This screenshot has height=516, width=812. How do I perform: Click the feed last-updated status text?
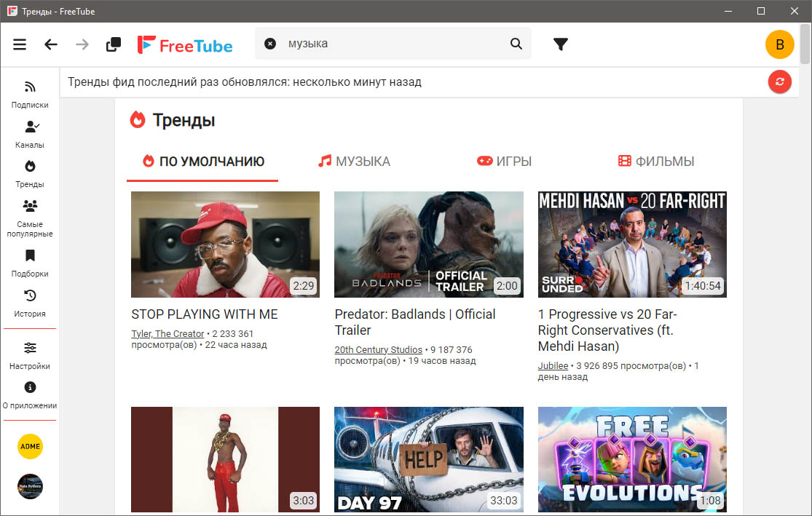coord(245,82)
